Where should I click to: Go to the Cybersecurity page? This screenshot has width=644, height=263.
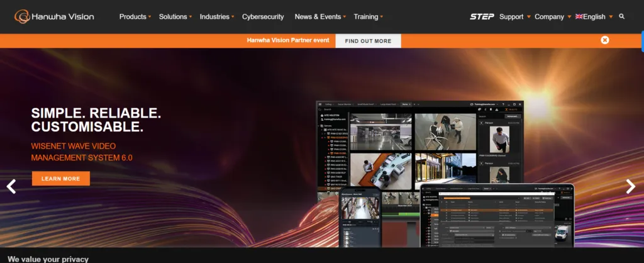click(x=263, y=17)
